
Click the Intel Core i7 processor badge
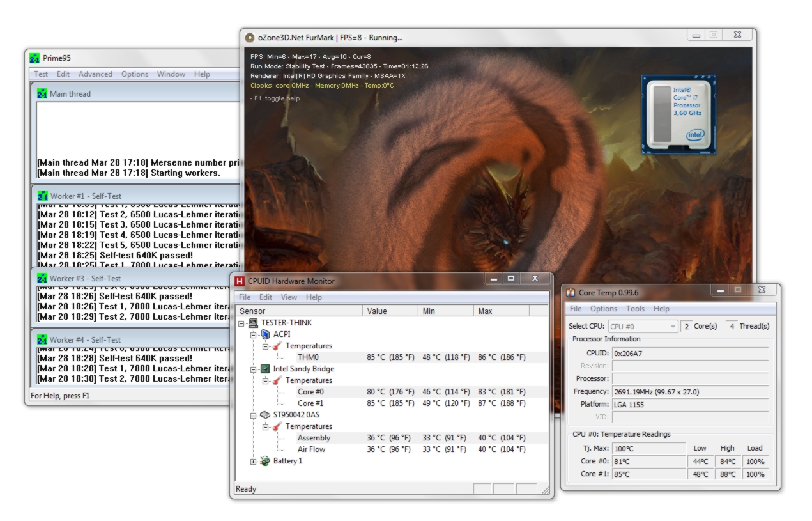678,115
